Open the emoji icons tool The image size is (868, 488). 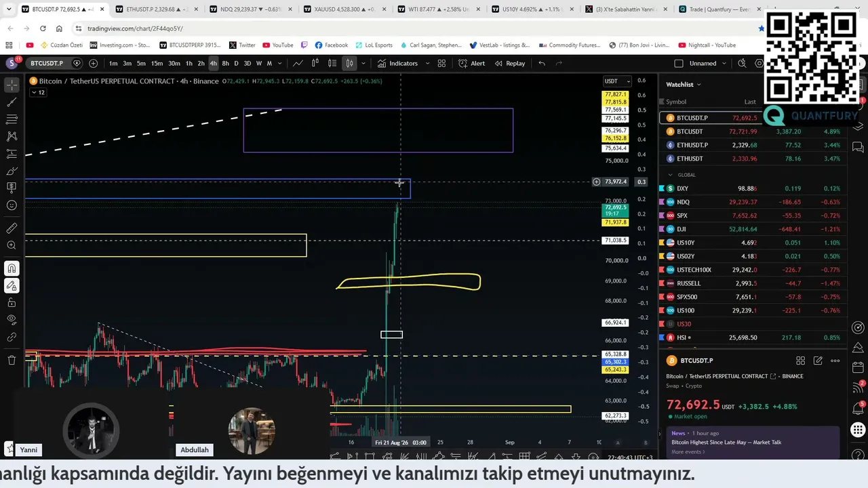tap(12, 205)
